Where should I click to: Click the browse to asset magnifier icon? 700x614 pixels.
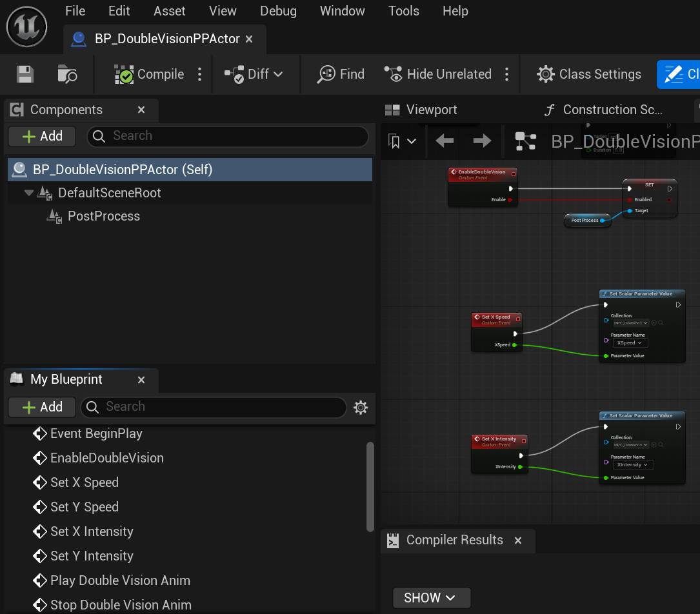click(x=66, y=74)
